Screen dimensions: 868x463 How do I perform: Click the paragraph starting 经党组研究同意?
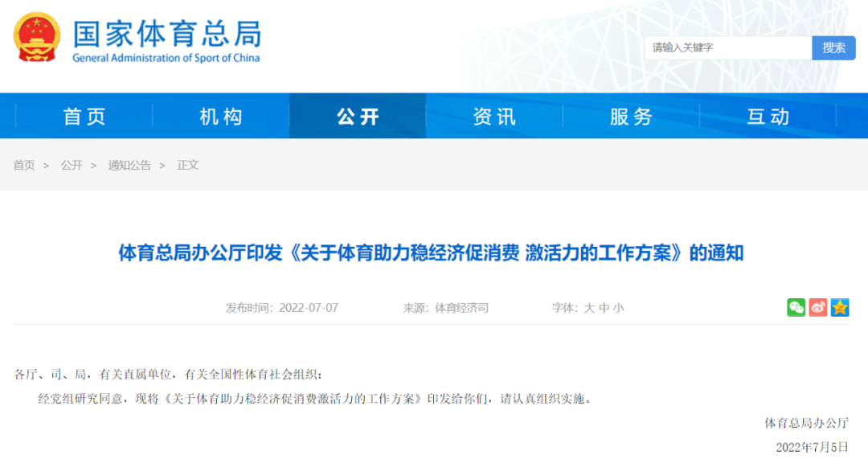(317, 399)
